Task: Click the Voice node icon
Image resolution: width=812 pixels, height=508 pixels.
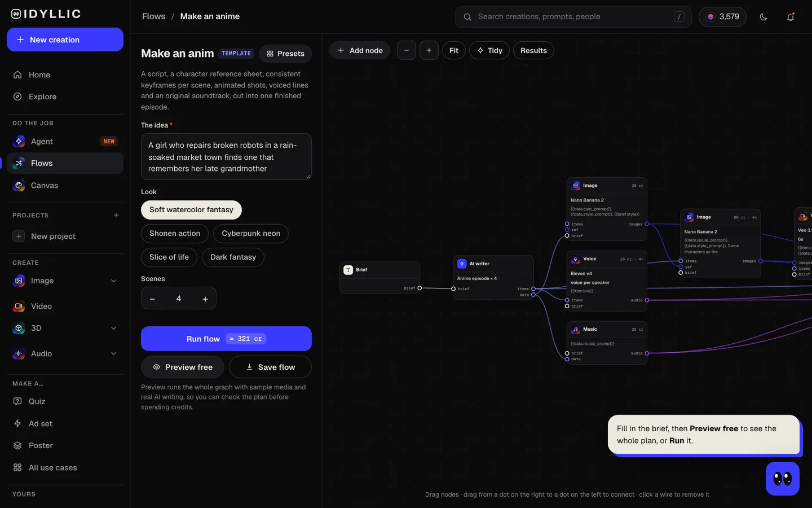Action: (576, 259)
